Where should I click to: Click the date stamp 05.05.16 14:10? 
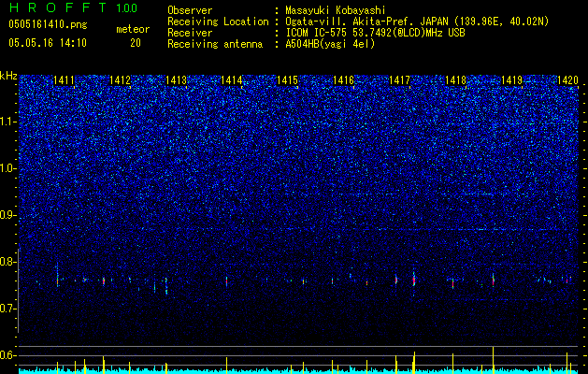[48, 43]
